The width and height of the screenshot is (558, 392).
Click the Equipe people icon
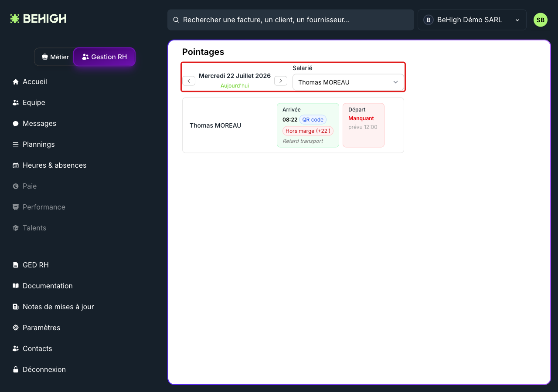[16, 103]
